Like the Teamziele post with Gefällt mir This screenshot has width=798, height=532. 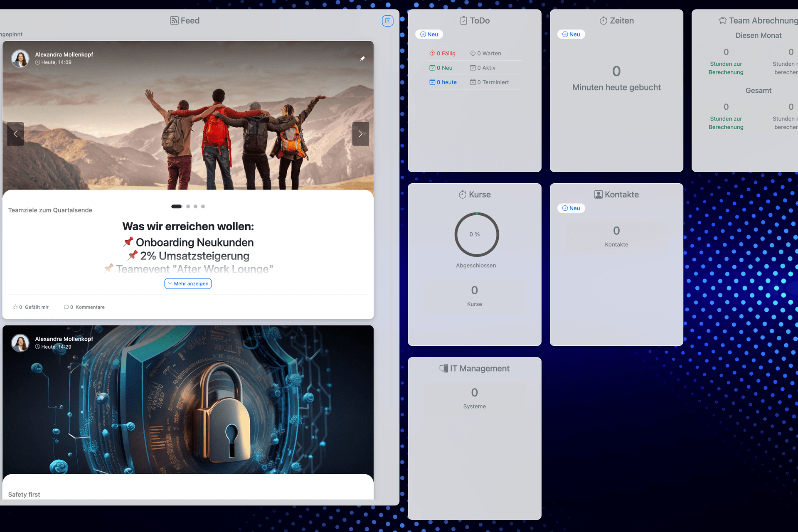[x=31, y=307]
